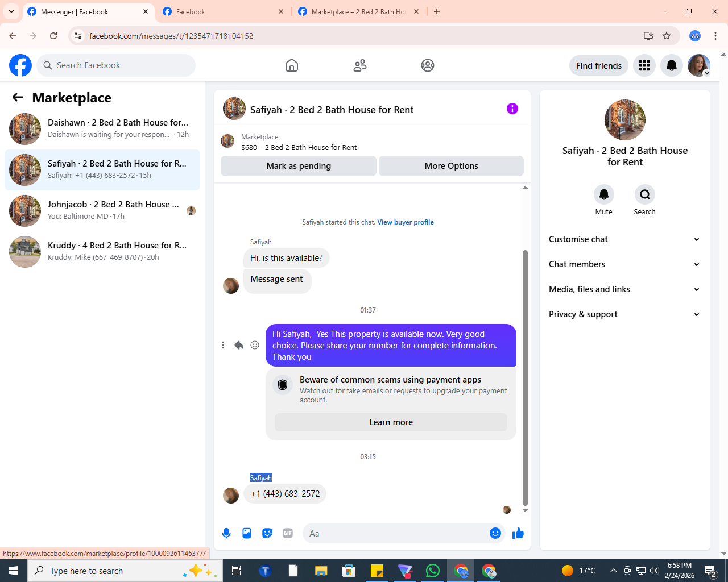Click the $680 listing header text
Viewport: 728px width, 582px height.
[x=299, y=148]
